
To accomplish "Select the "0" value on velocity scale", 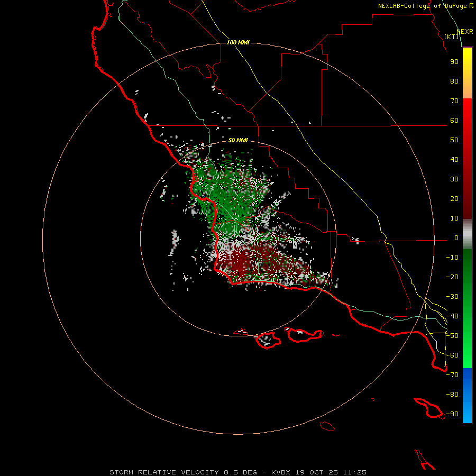I will coord(456,238).
